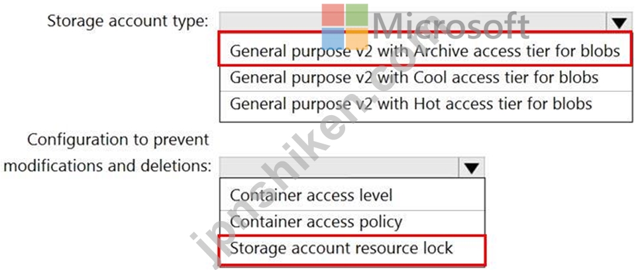Click the yellow square of Microsoft logo
The height and width of the screenshot is (270, 644).
(x=357, y=38)
